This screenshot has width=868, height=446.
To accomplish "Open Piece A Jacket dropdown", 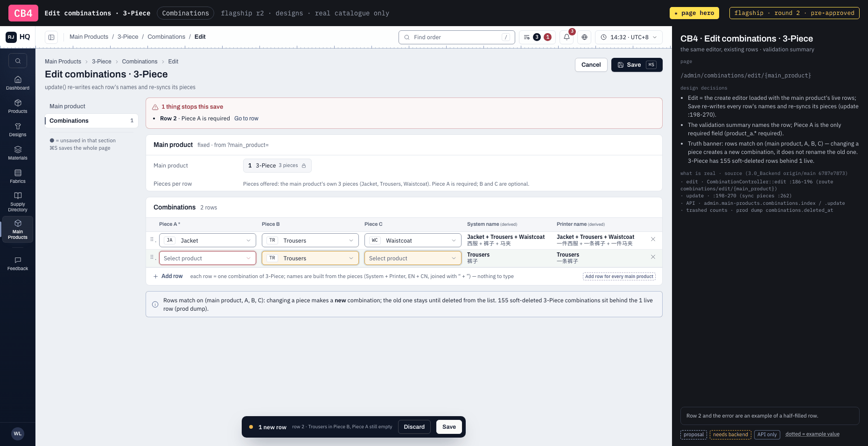I will 208,240.
